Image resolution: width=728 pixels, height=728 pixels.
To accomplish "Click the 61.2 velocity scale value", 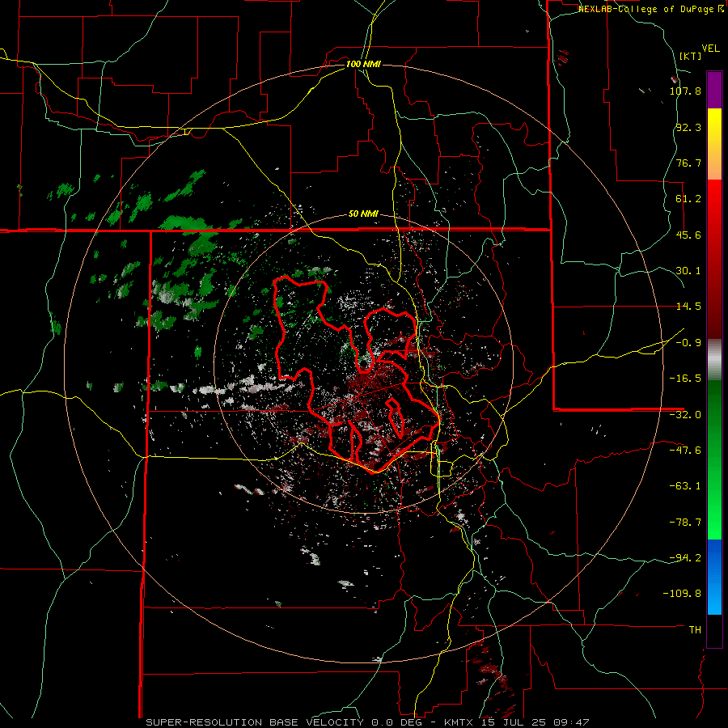I will point(688,199).
